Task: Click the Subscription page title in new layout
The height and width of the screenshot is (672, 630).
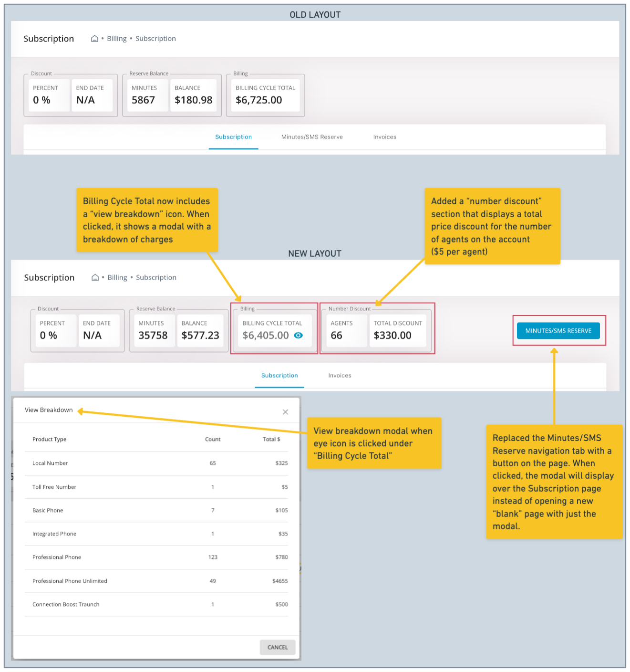Action: tap(49, 278)
